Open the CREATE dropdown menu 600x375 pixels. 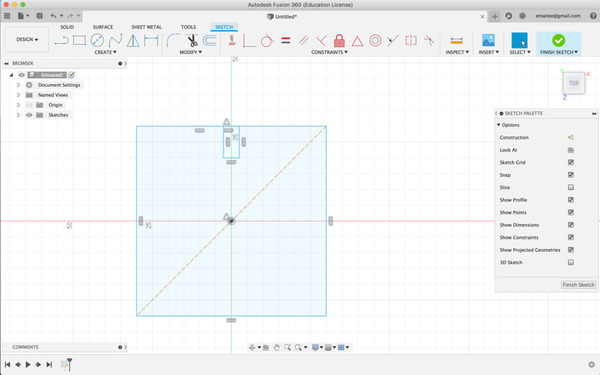105,52
